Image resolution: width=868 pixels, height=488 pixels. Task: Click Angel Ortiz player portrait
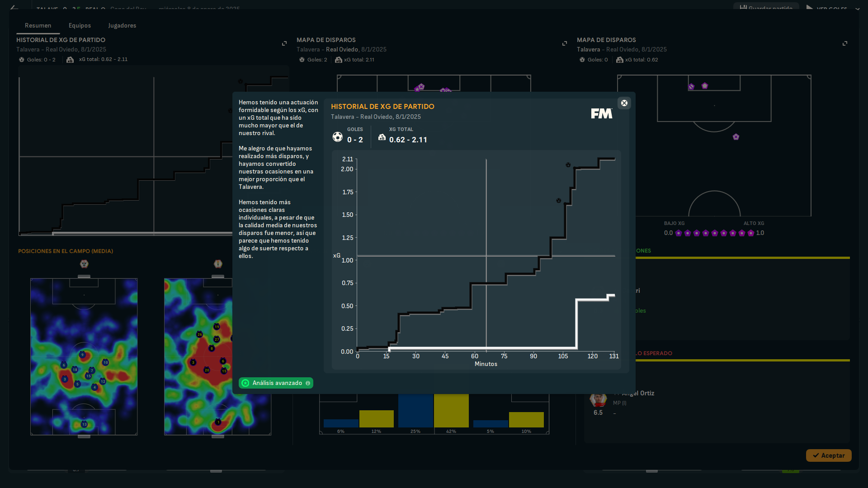tap(598, 399)
